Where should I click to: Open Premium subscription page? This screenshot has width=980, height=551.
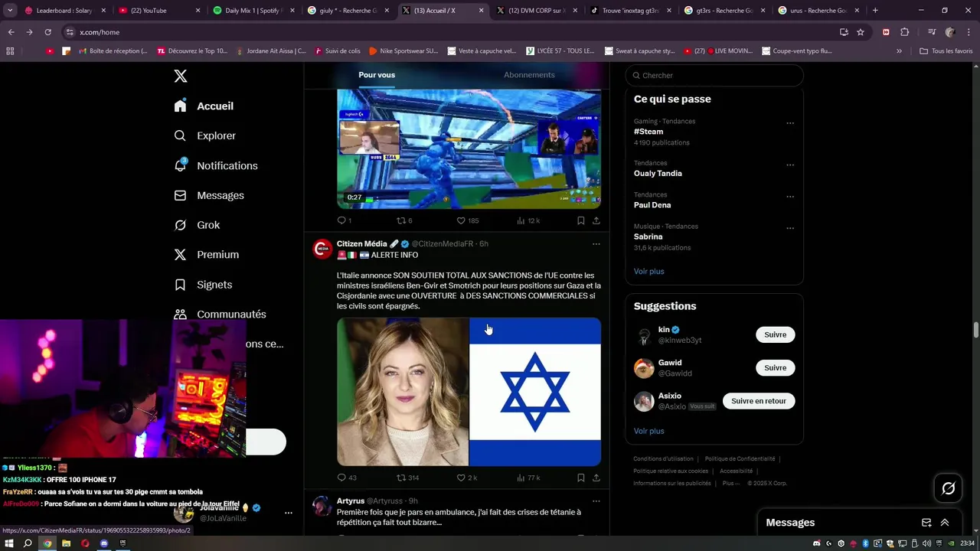[x=207, y=255]
